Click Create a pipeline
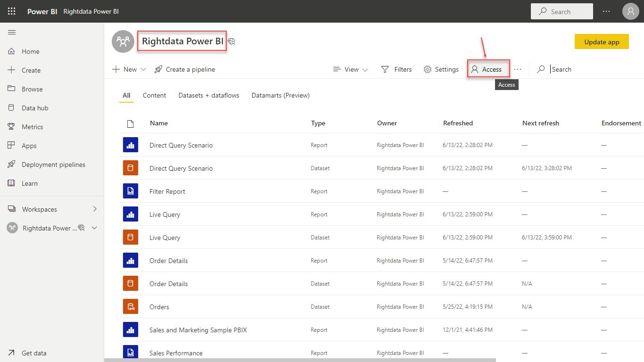 pyautogui.click(x=184, y=69)
